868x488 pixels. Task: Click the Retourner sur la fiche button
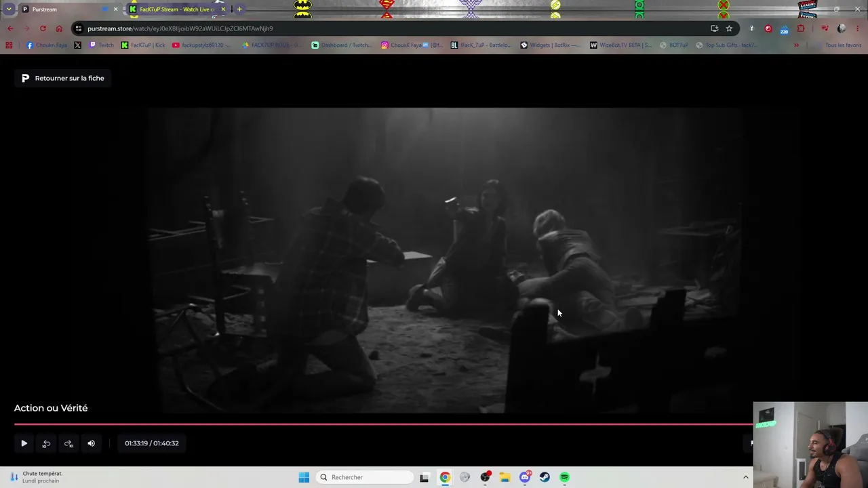coord(63,78)
